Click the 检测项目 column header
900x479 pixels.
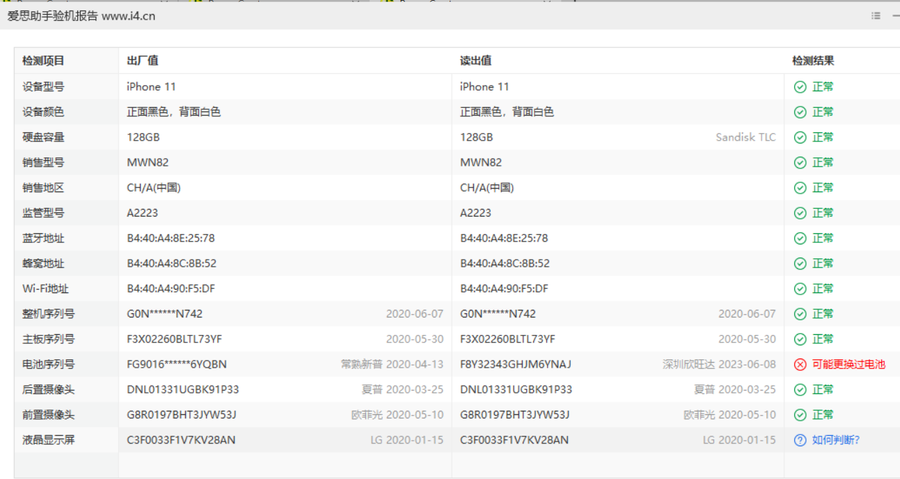[x=43, y=61]
